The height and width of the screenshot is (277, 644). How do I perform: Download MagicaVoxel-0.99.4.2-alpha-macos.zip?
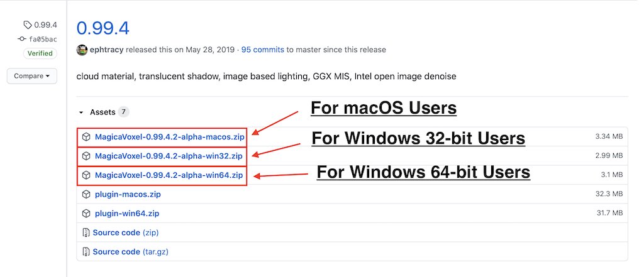[169, 136]
